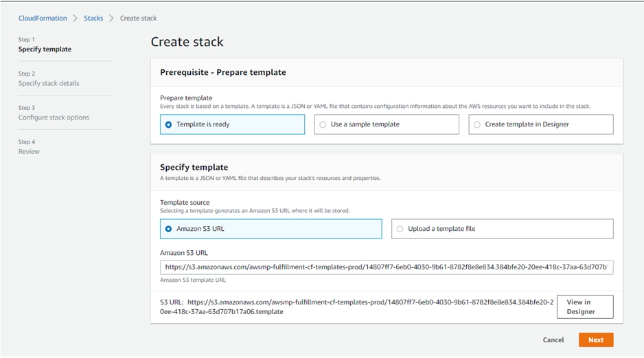Click the S3 URL text below the input

[x=357, y=306]
